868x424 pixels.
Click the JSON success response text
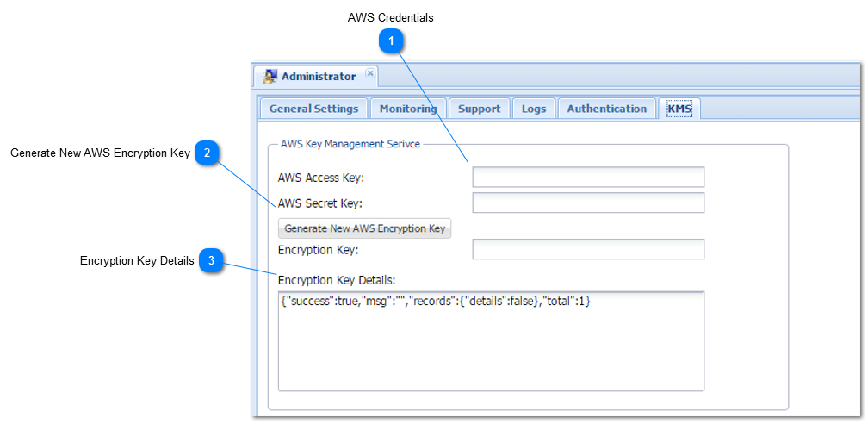[x=436, y=302]
